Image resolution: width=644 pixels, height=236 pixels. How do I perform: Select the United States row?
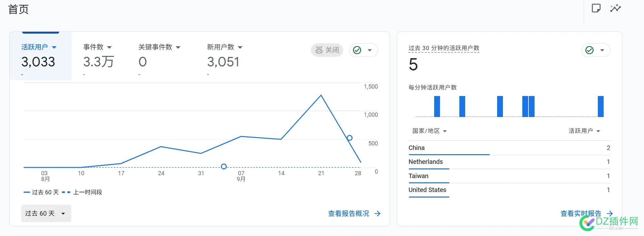click(509, 190)
